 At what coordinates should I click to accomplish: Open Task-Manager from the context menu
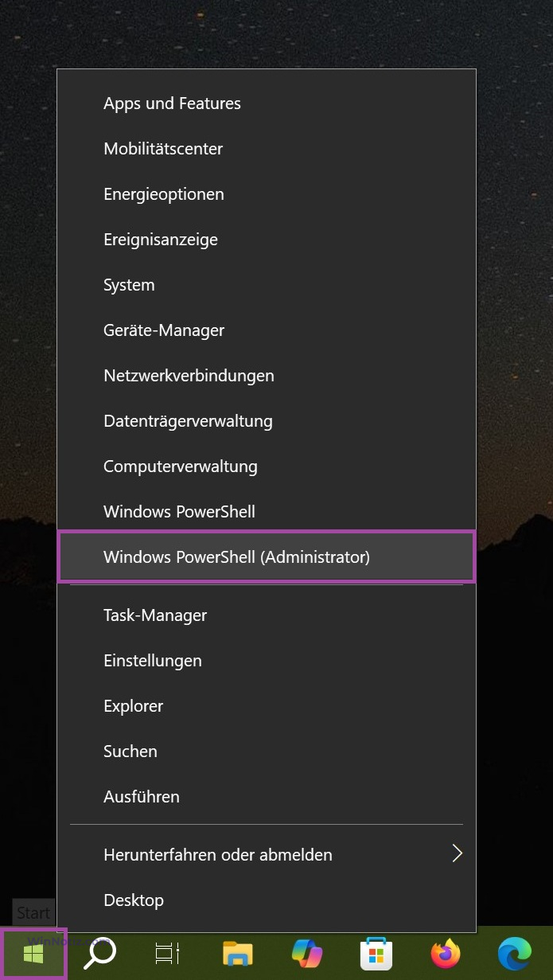point(267,615)
